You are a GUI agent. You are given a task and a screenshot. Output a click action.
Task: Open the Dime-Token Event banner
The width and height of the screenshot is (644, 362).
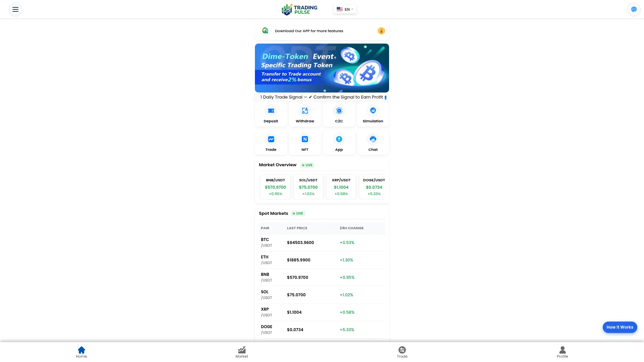click(x=322, y=68)
